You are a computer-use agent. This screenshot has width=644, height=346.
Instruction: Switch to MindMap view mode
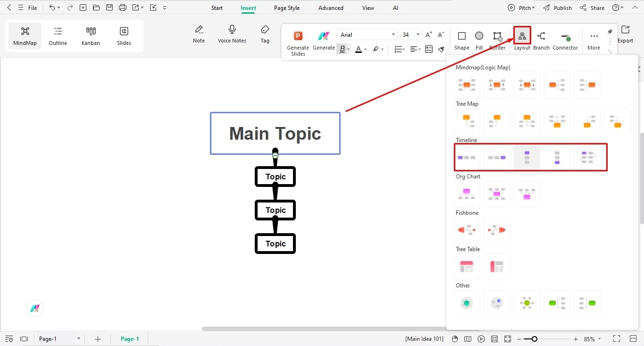(25, 36)
